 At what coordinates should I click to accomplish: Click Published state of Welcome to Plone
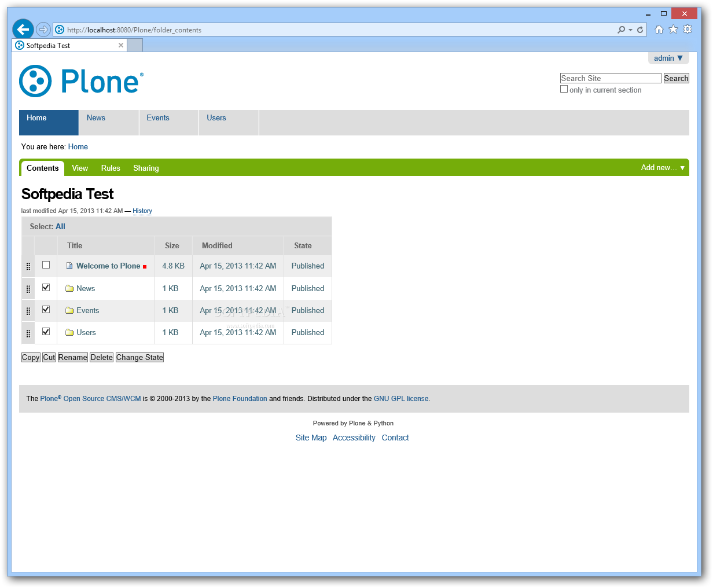coord(308,266)
